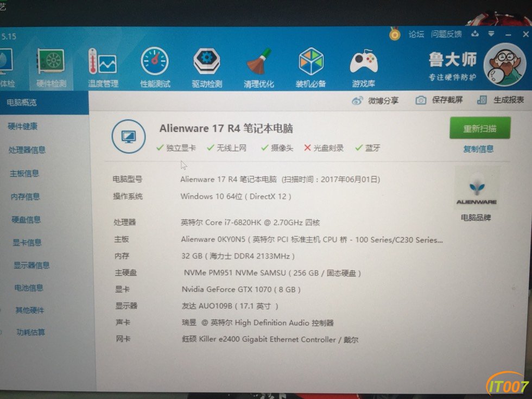The image size is (532, 399).
Task: Click the 摄像头 feature indicator
Action: pyautogui.click(x=277, y=148)
